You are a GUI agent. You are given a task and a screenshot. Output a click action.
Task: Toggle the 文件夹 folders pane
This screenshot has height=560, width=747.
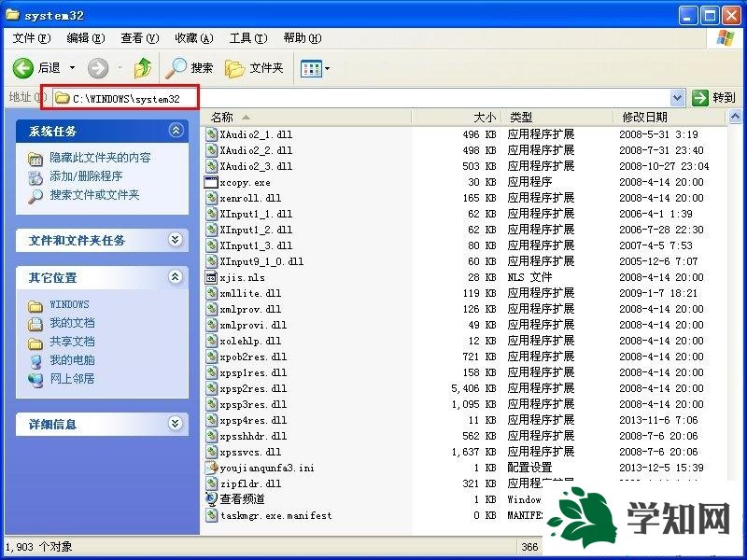(x=253, y=66)
